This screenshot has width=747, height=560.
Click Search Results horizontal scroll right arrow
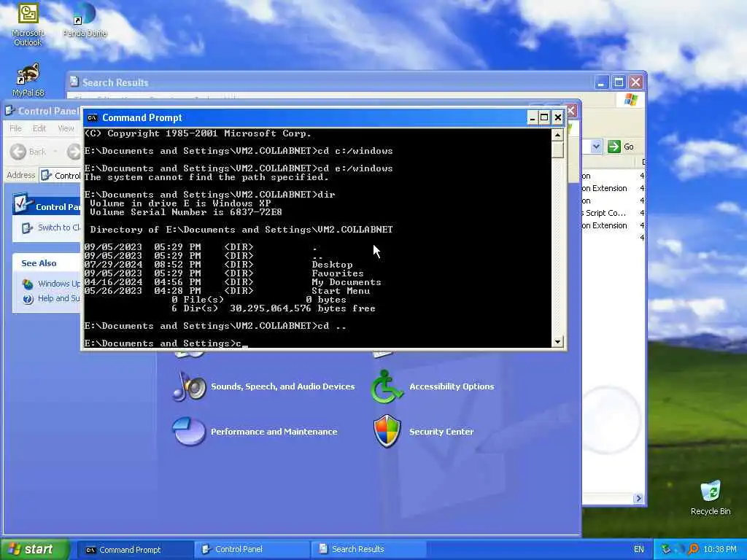[x=638, y=498]
